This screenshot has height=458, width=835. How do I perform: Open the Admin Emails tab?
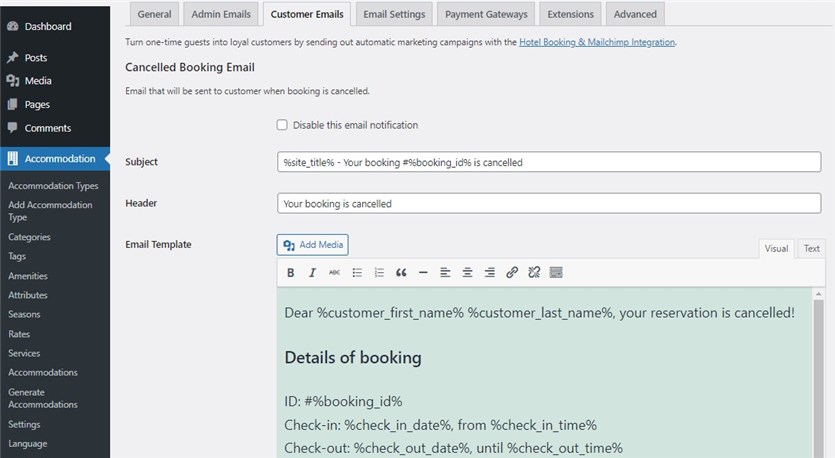tap(221, 14)
